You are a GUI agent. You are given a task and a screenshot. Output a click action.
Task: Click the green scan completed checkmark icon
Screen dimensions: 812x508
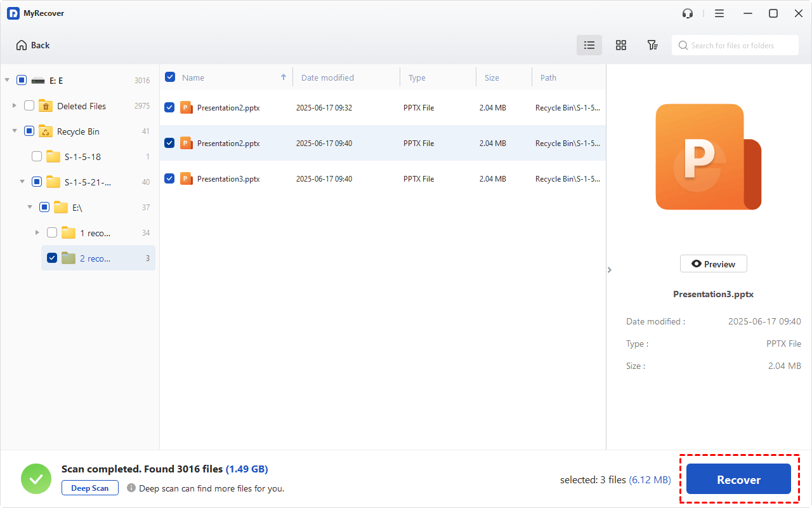click(36, 479)
